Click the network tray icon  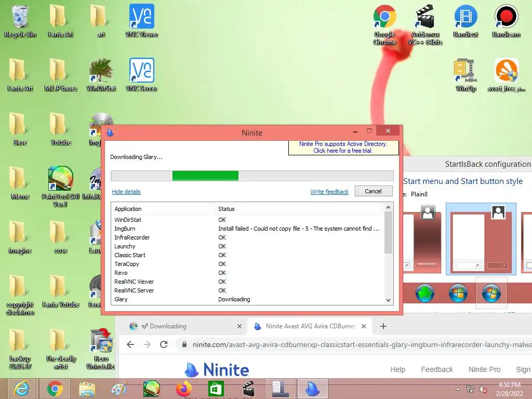pos(471,389)
